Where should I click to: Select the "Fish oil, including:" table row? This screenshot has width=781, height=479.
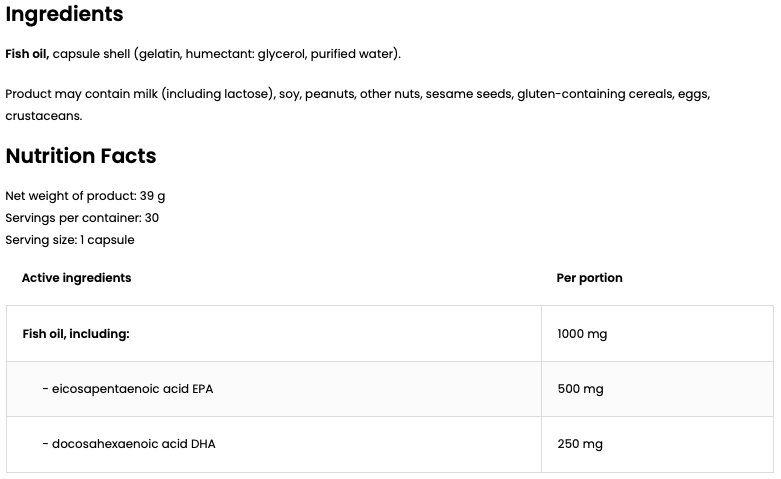point(76,334)
